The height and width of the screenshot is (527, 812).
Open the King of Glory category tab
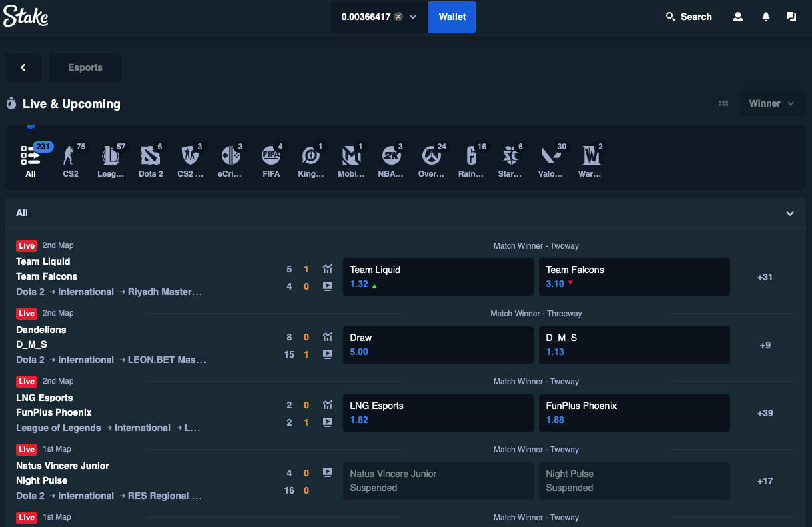311,161
